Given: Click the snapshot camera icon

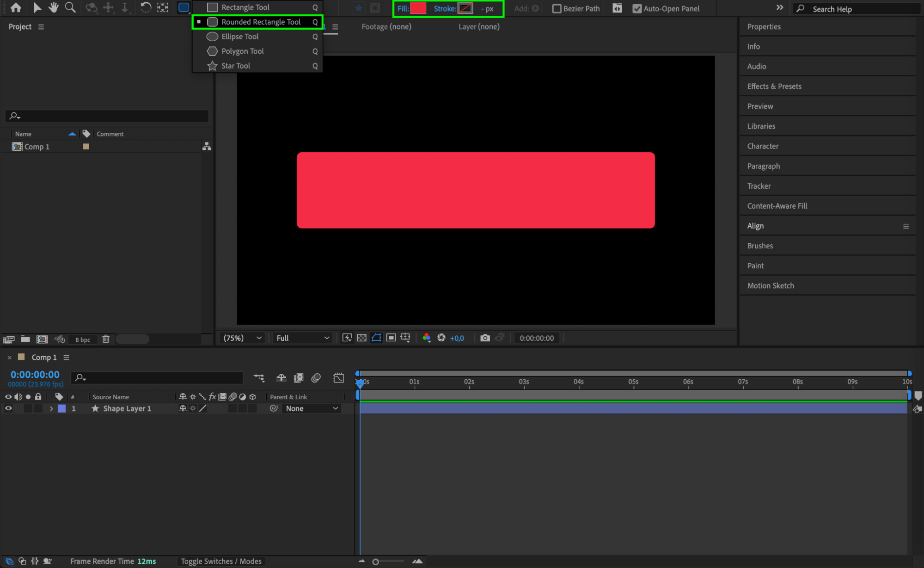Looking at the screenshot, I should pos(485,338).
